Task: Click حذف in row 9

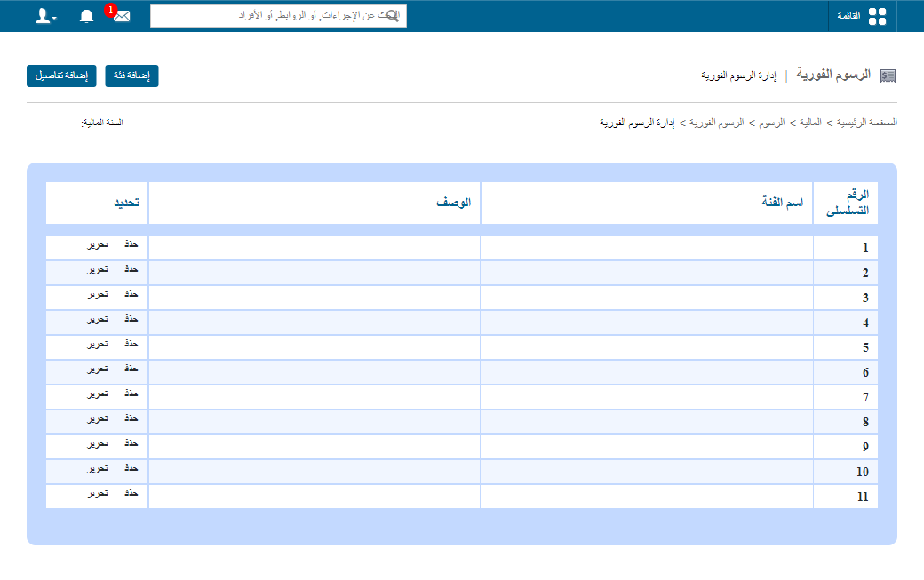Action: [x=131, y=443]
